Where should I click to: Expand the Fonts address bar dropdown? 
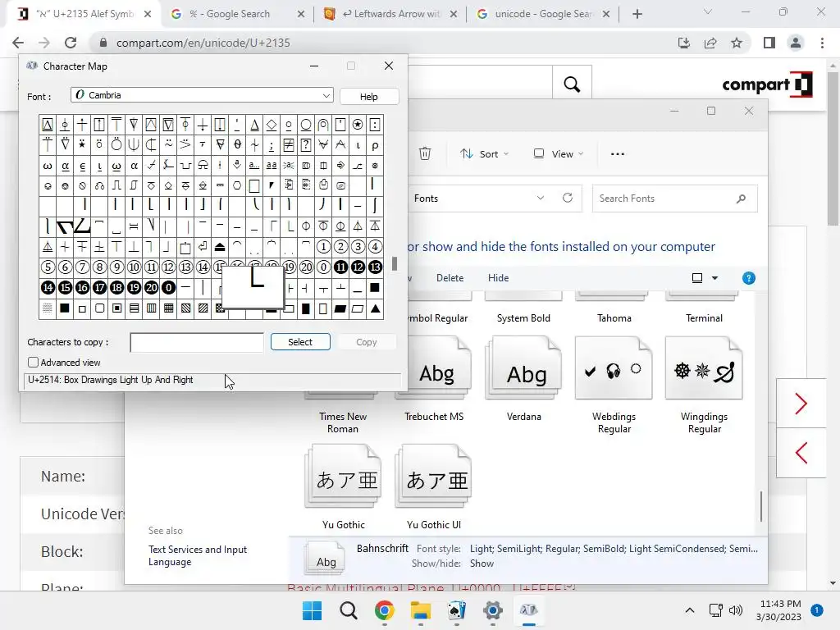coord(541,199)
